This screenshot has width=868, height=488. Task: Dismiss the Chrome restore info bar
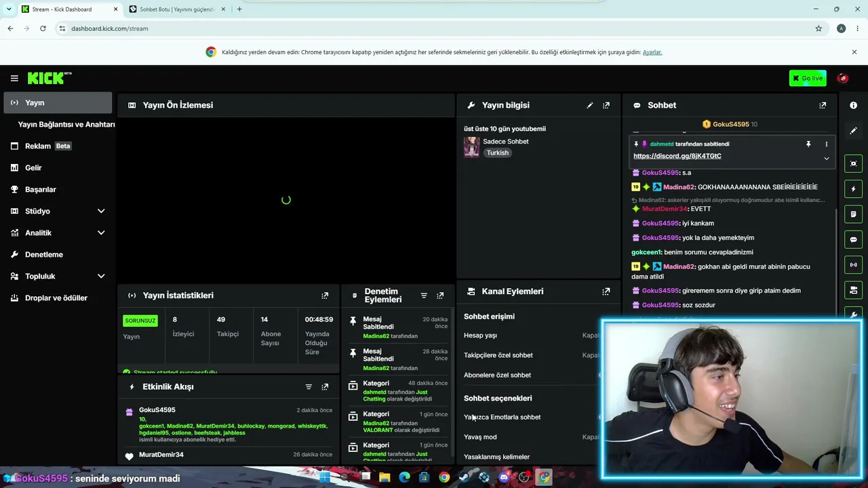pyautogui.click(x=854, y=52)
